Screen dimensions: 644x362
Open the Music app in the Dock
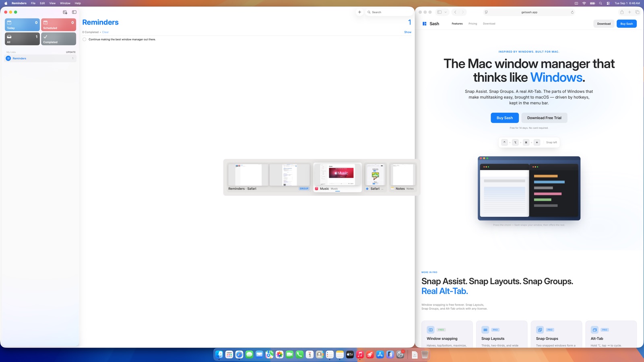click(360, 354)
